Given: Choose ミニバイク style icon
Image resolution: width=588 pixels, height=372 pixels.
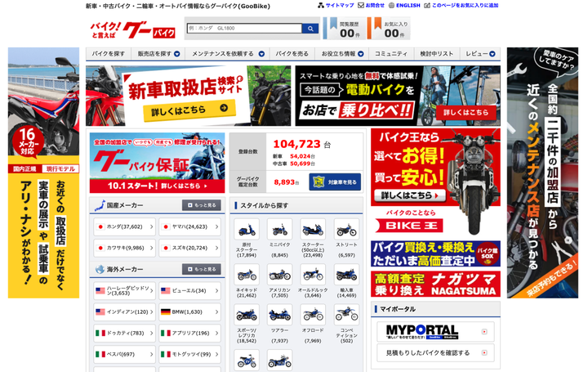Looking at the screenshot, I should (x=280, y=230).
